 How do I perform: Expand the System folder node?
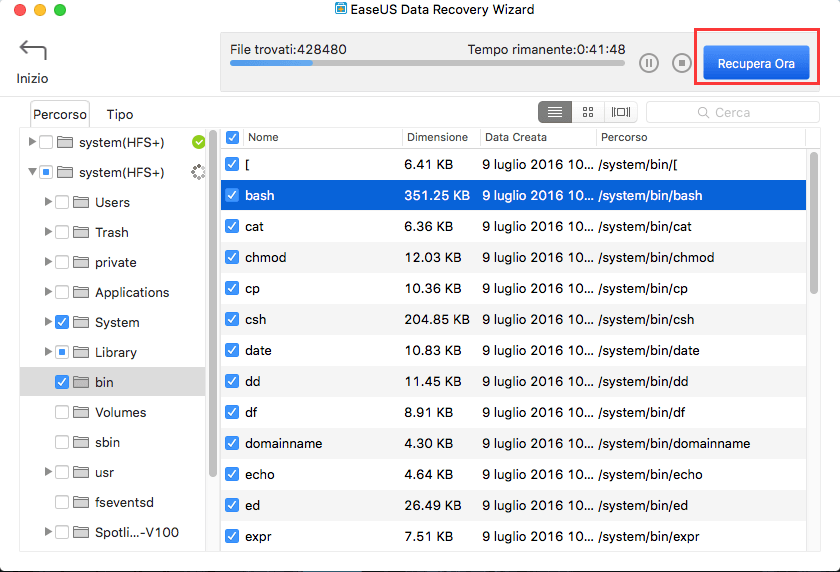click(48, 321)
